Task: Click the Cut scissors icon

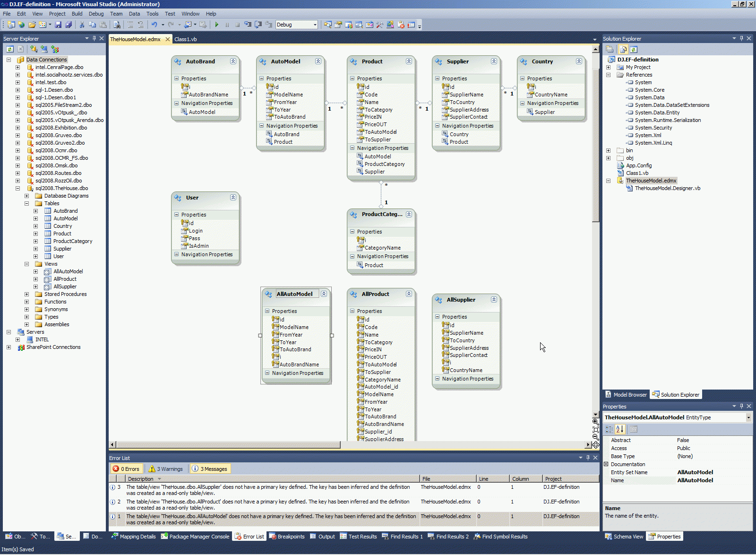Action: coord(82,25)
